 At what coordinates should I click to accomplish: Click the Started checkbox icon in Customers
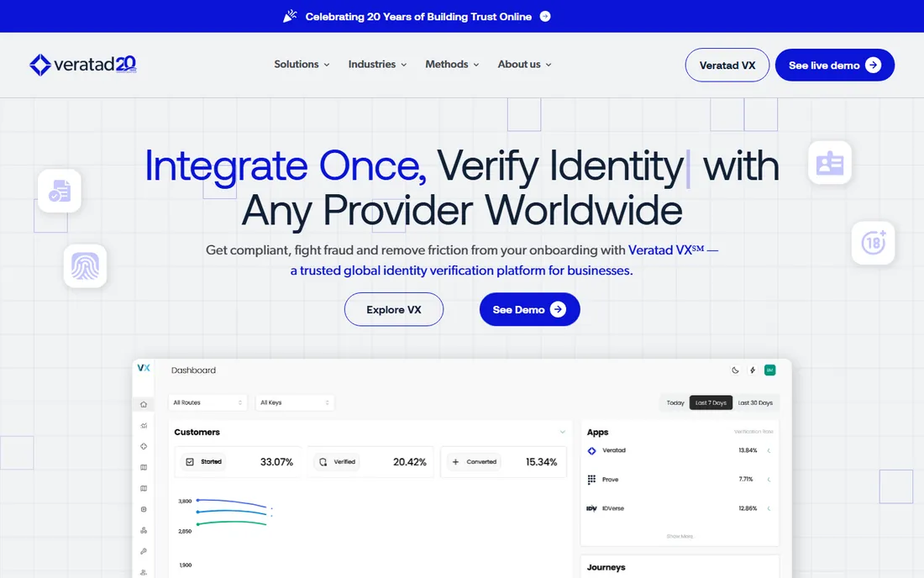[190, 462]
